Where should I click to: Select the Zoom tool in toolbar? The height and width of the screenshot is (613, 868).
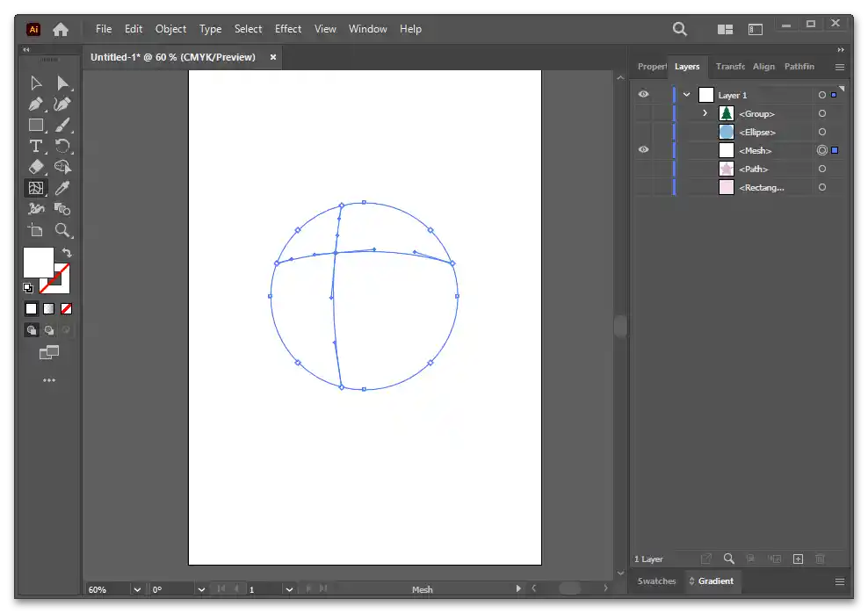62,230
